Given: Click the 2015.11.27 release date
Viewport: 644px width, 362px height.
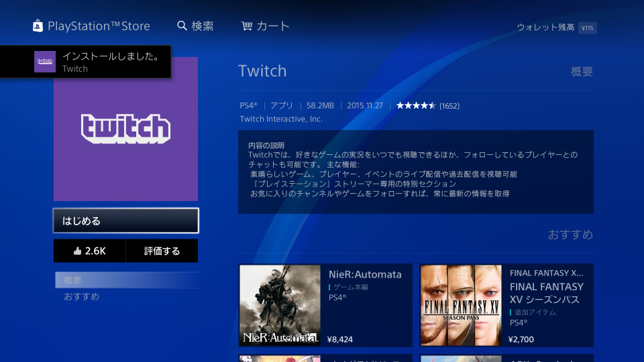Looking at the screenshot, I should click(365, 105).
